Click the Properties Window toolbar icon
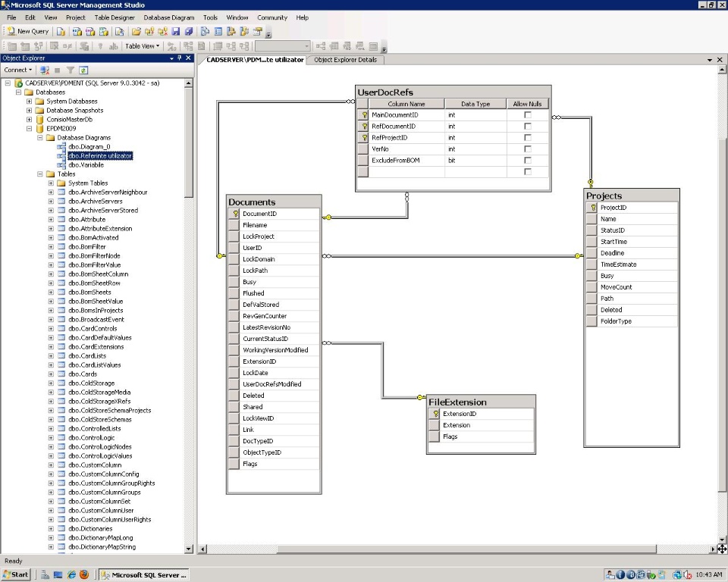Screen dimensions: 728x582 pos(257,32)
